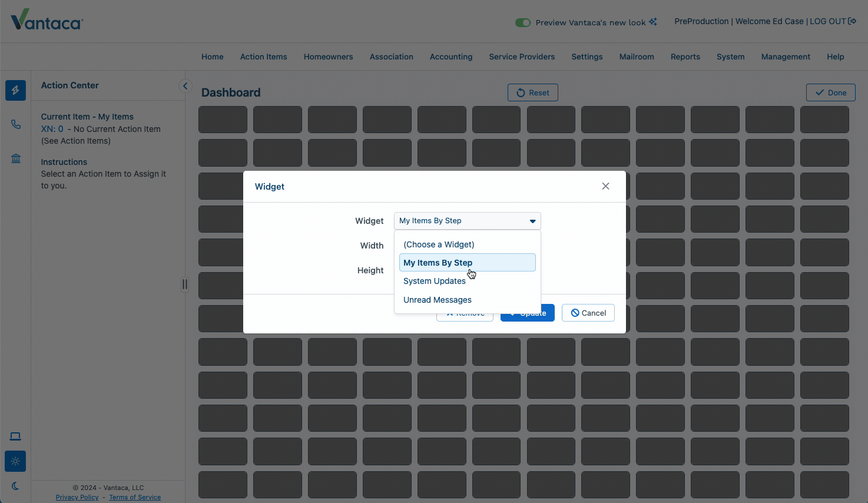This screenshot has height=503, width=868.
Task: Open the Terms of Service link
Action: tap(135, 497)
